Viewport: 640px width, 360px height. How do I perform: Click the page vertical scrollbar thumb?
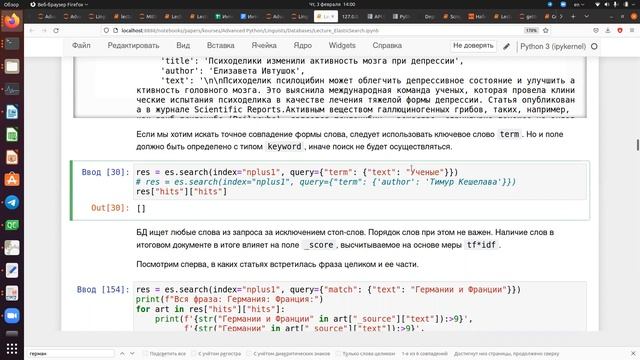[638, 144]
